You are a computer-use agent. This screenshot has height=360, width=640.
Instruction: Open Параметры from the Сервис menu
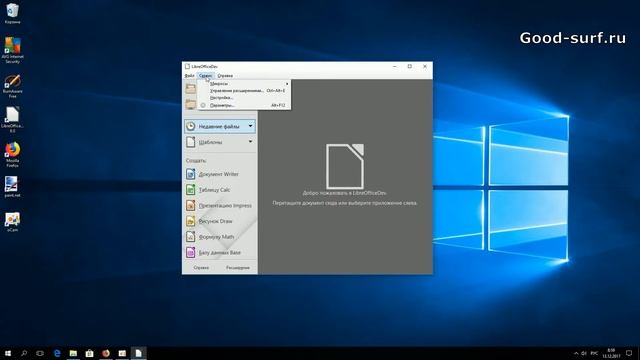click(244, 105)
